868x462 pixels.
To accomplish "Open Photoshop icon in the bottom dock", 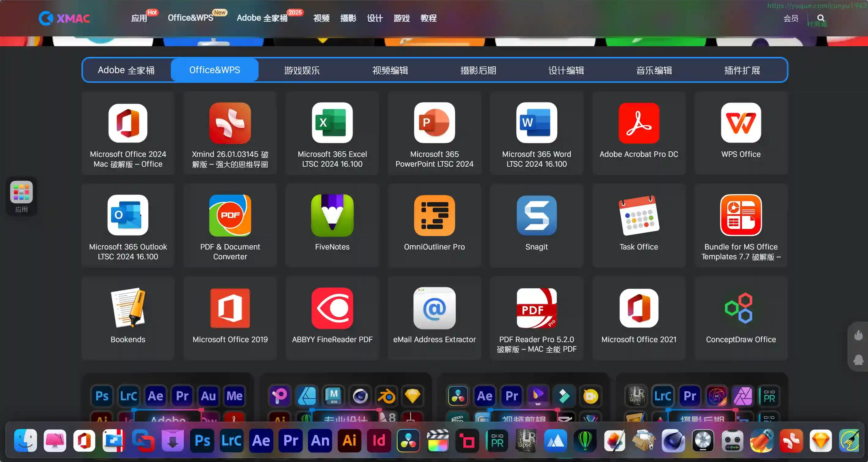I will 202,441.
